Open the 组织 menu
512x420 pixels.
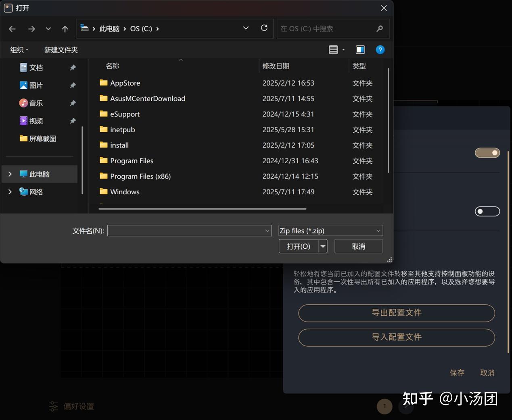tap(19, 50)
